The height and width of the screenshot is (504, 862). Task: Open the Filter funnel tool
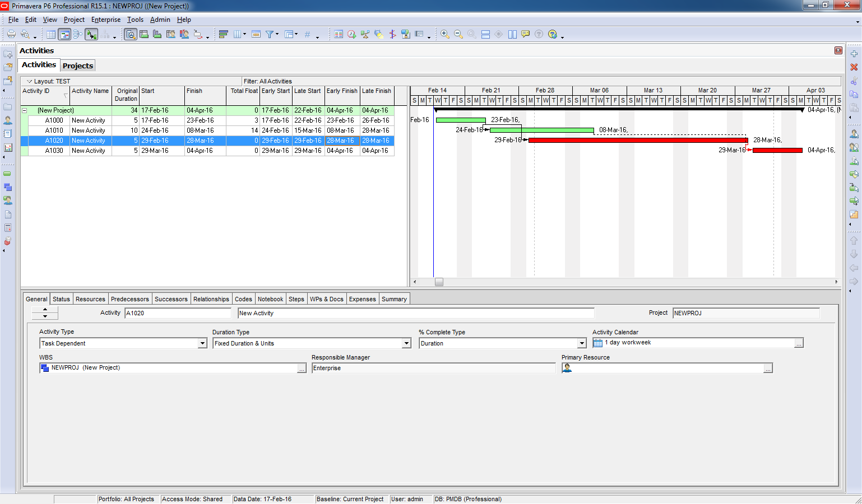270,34
